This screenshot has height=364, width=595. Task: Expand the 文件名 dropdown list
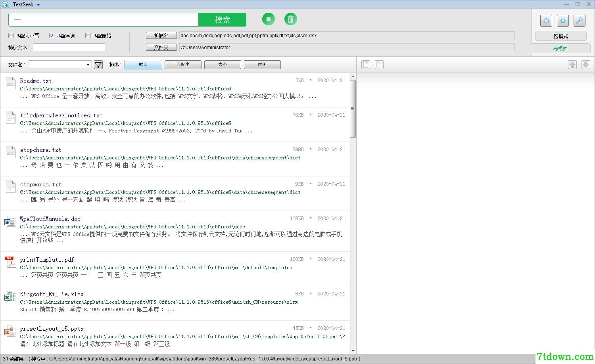pos(88,65)
